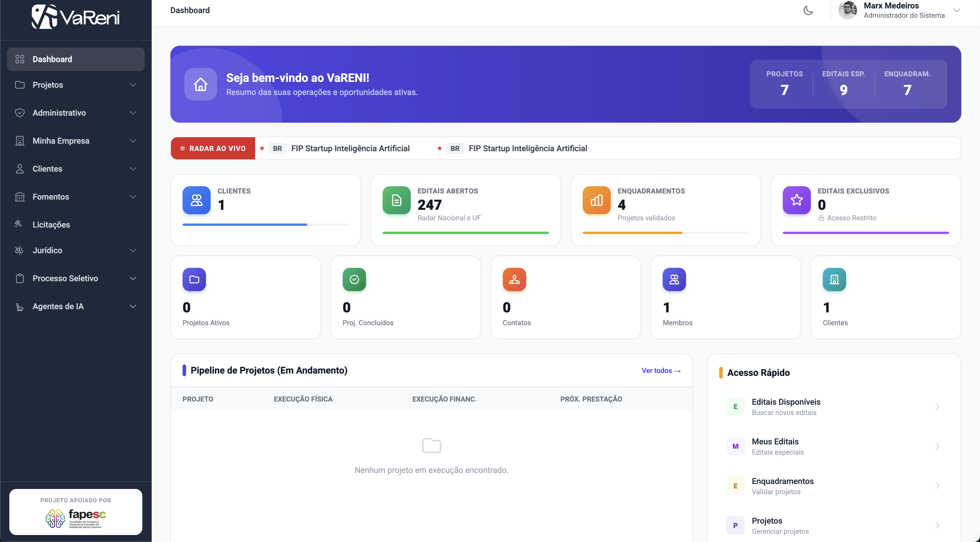The width and height of the screenshot is (980, 542).
Task: Click the blue CLIENTES card users icon
Action: (x=197, y=200)
